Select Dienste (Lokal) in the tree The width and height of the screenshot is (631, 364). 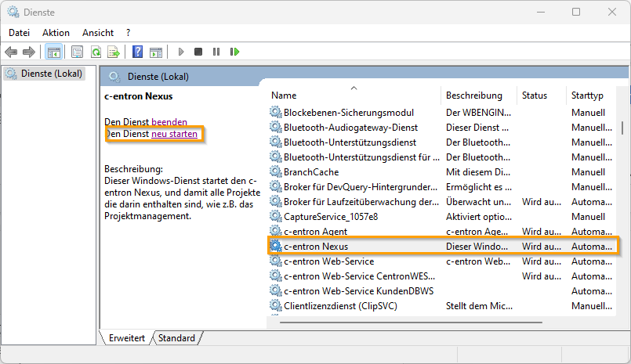(50, 74)
